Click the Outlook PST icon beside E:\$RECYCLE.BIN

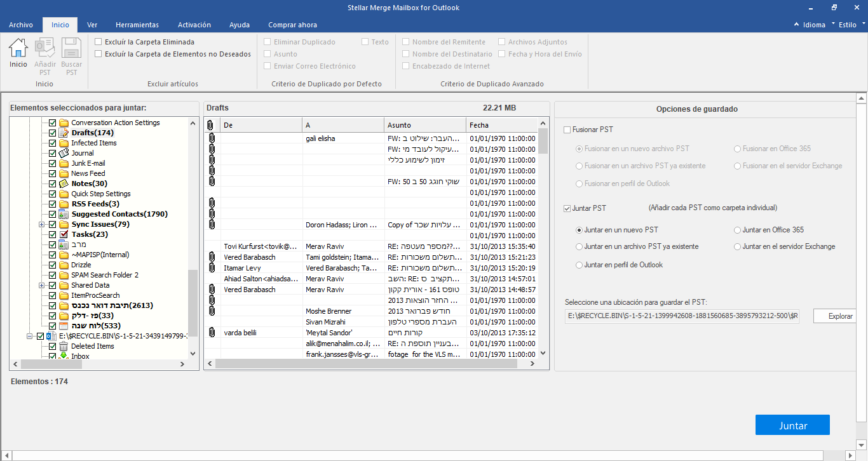(51, 336)
